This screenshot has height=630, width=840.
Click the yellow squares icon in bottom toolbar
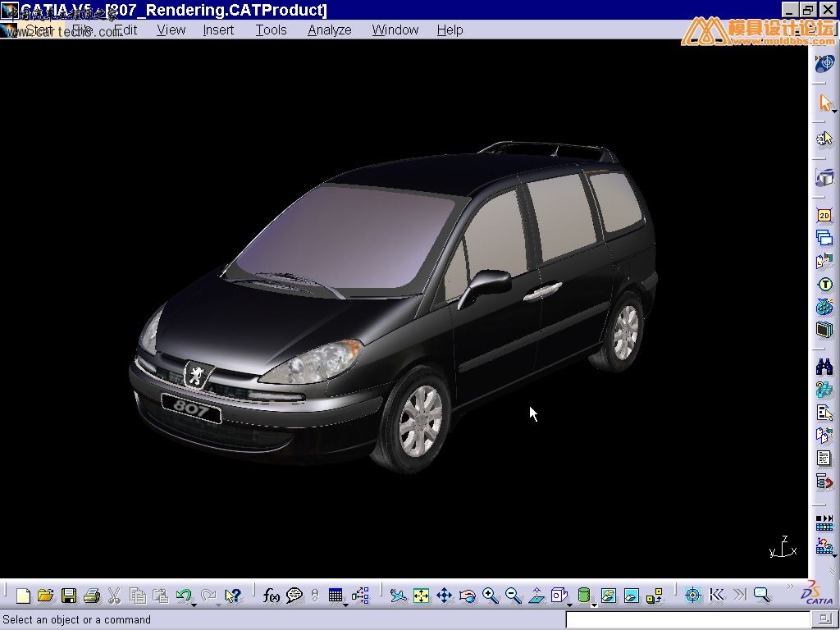655,596
